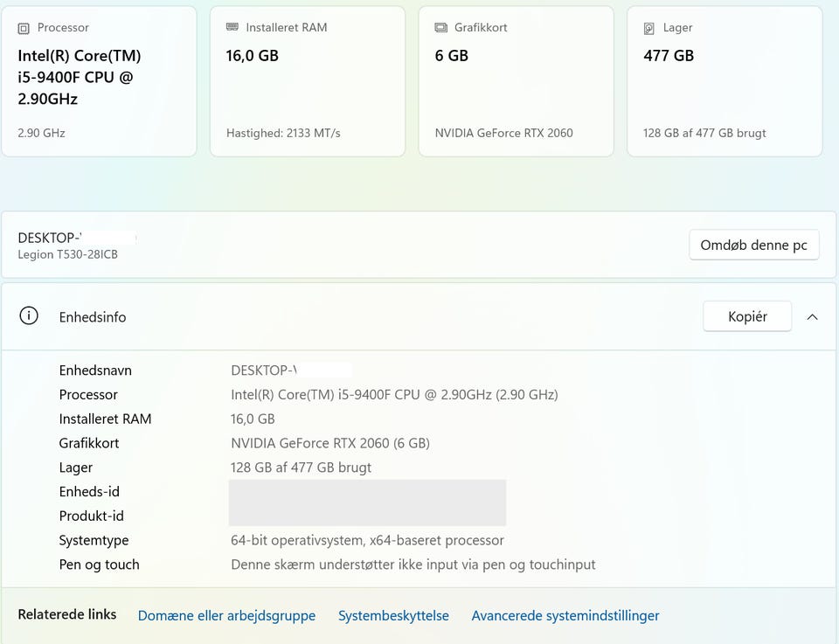The height and width of the screenshot is (644, 839).
Task: Click 16,0 GB value in Enhedsinfo list
Action: coord(253,419)
